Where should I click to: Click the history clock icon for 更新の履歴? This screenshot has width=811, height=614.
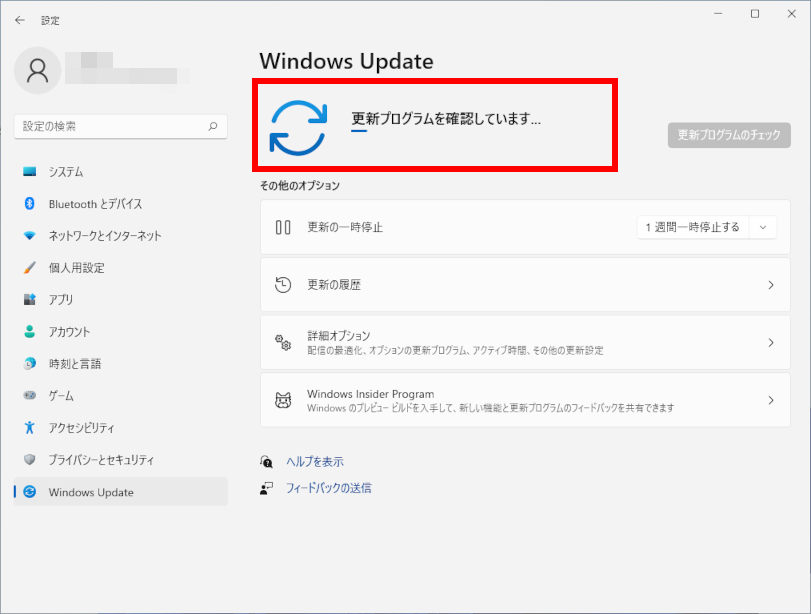coord(283,285)
